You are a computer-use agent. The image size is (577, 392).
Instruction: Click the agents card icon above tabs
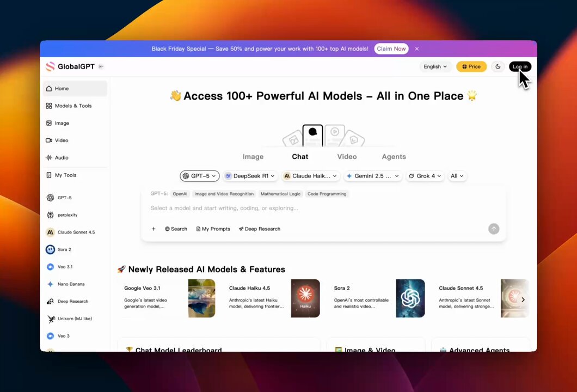354,139
